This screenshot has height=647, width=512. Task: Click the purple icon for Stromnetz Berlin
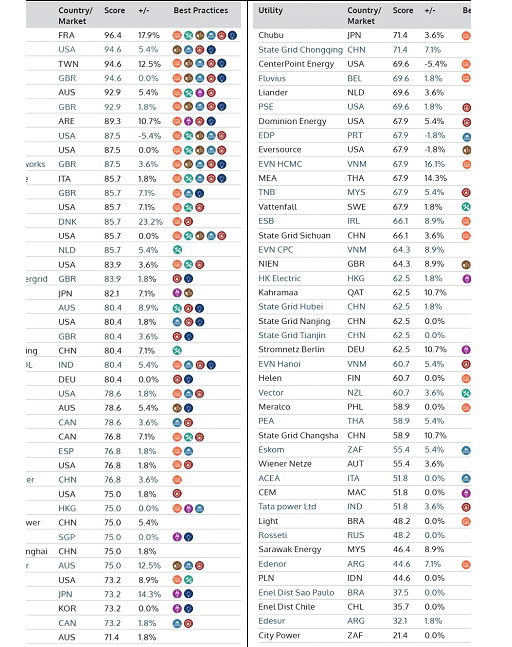(466, 350)
